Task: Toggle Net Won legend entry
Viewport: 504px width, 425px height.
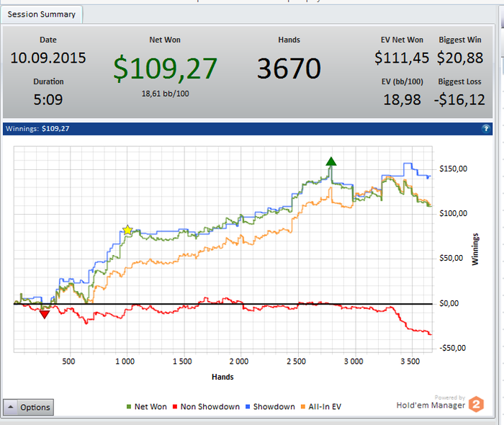Action: pos(147,407)
